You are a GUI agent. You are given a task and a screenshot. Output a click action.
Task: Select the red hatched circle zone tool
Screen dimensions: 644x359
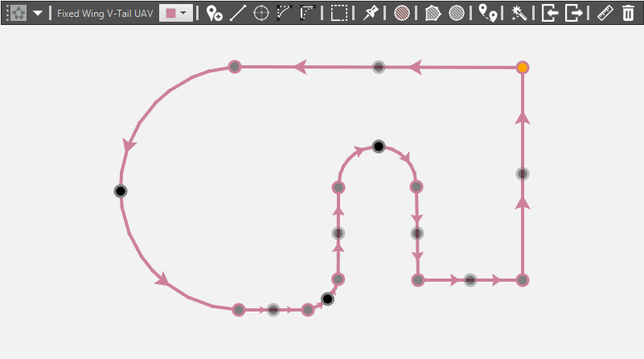402,13
